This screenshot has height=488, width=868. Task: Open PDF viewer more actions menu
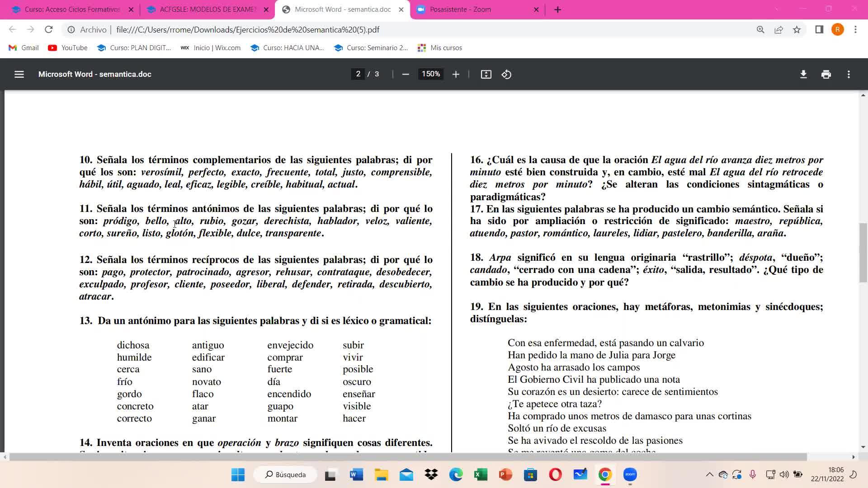(849, 74)
